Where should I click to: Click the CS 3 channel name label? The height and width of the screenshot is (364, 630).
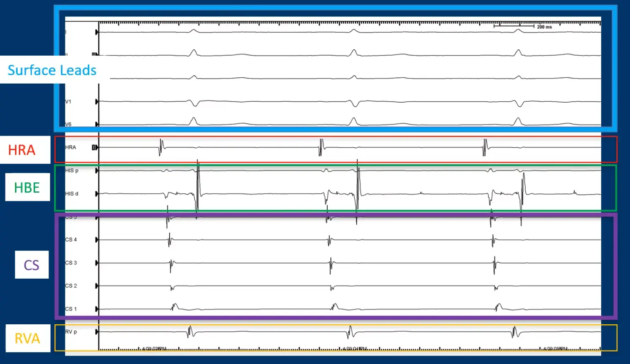(x=71, y=263)
